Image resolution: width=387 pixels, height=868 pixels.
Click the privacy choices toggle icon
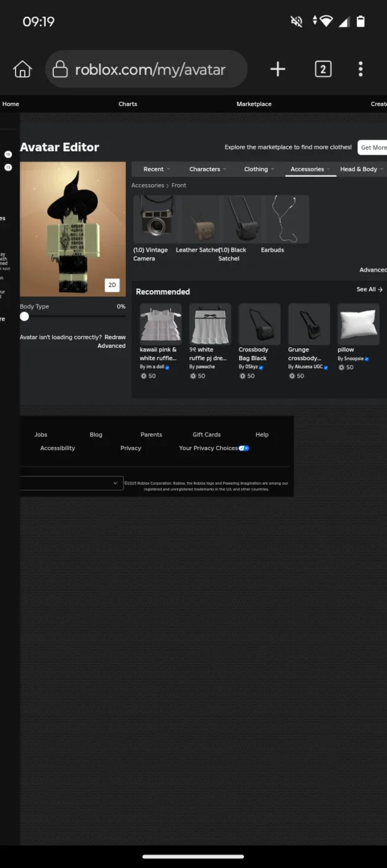click(244, 448)
